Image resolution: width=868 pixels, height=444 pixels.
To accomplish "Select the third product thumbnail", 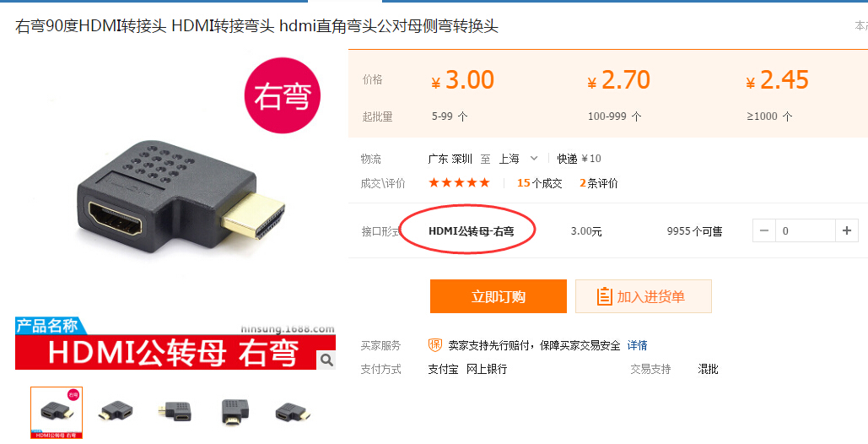I will point(175,412).
